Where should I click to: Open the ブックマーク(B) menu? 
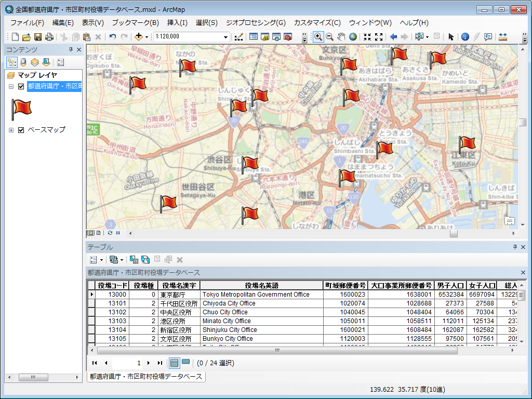point(136,23)
